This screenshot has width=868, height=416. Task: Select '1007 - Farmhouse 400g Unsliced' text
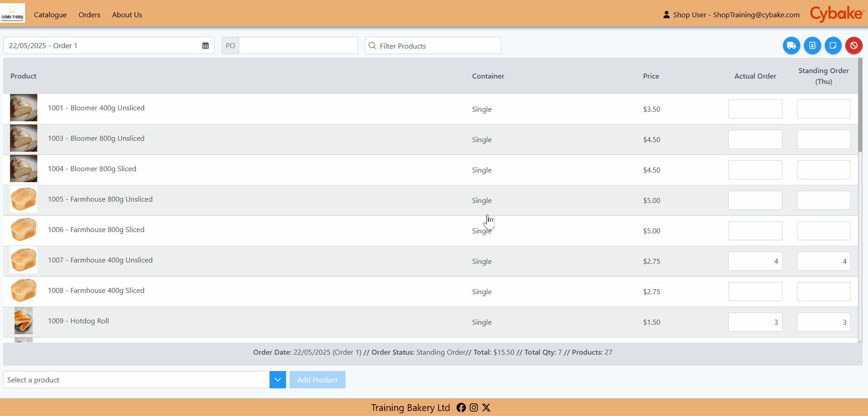click(100, 260)
